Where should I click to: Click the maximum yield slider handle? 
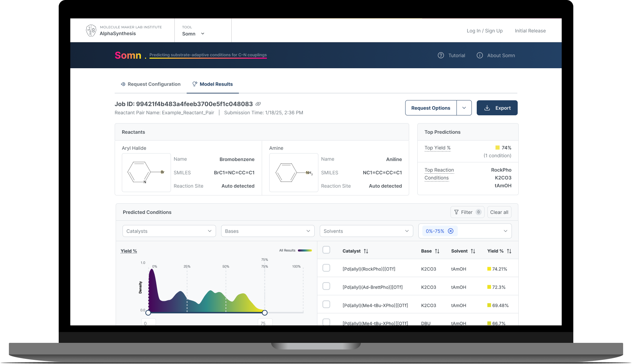pos(265,312)
